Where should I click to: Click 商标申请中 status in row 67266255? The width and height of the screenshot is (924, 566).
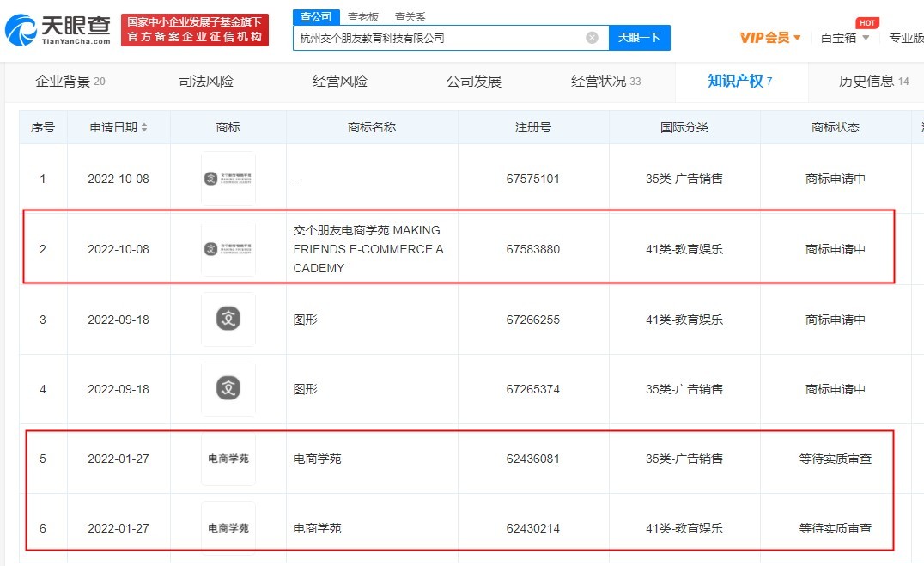tap(835, 320)
